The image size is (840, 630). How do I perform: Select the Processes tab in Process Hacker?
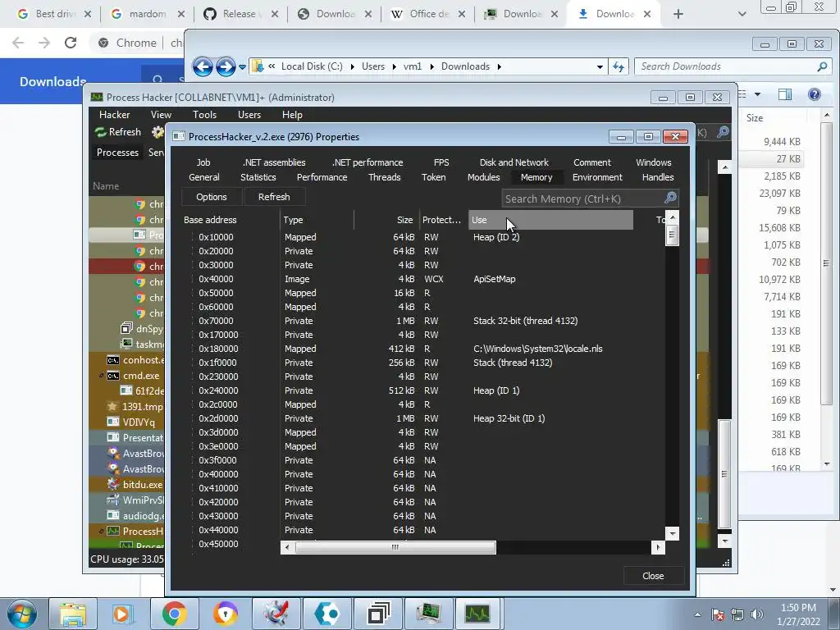(x=117, y=153)
